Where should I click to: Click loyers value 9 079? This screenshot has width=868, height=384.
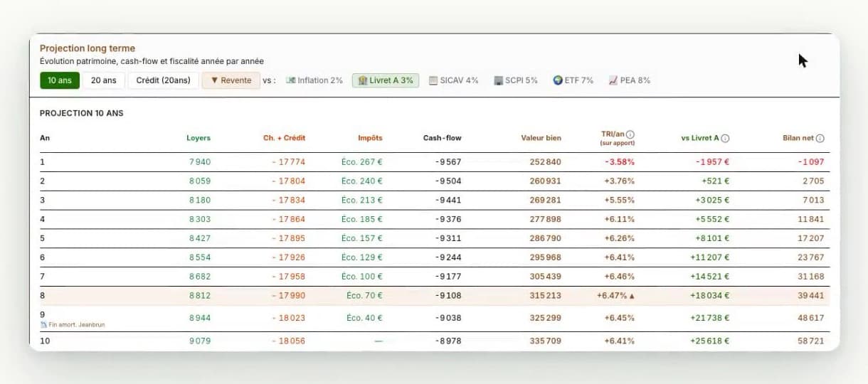tap(200, 341)
